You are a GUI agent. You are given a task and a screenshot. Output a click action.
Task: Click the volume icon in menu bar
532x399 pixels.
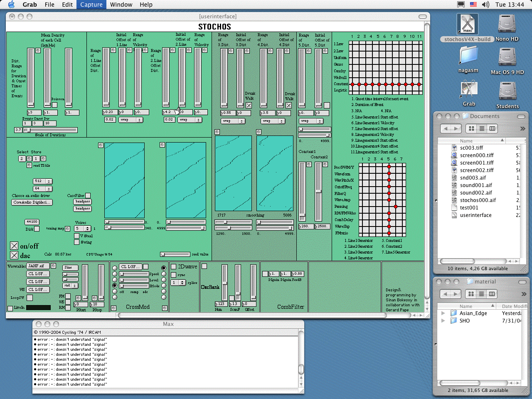485,5
